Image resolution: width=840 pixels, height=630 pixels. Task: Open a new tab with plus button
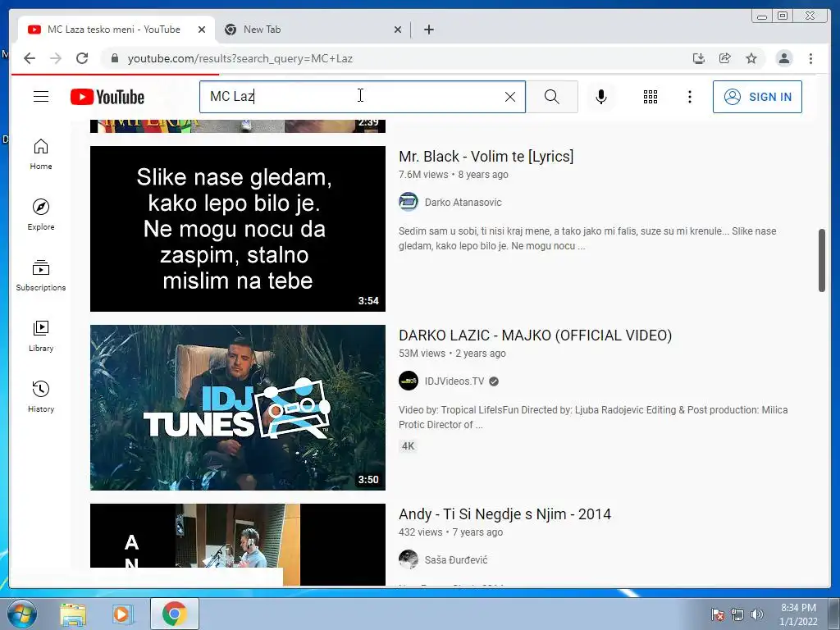428,30
